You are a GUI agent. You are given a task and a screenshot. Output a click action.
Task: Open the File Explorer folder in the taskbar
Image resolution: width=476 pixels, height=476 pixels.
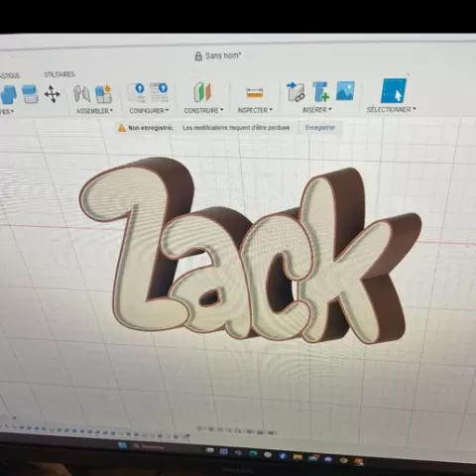tap(297, 457)
